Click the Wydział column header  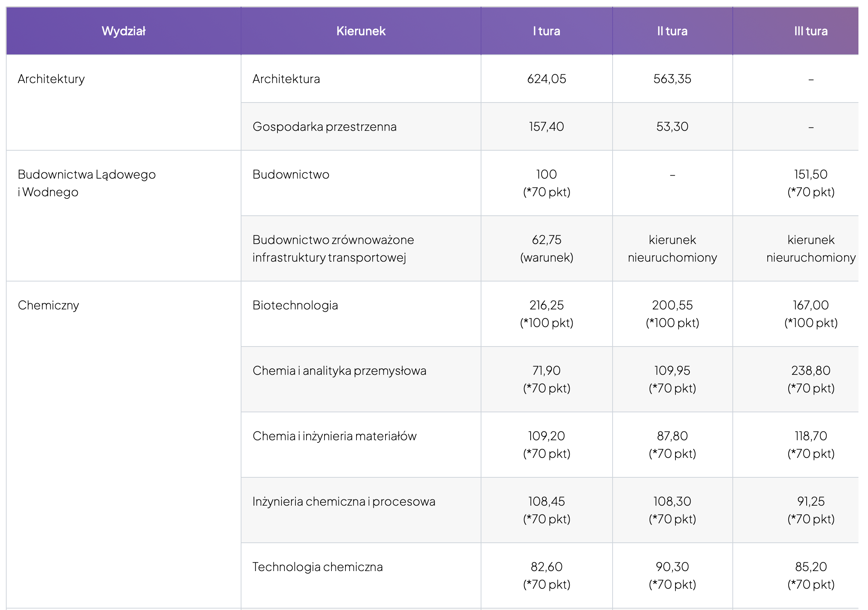click(123, 31)
